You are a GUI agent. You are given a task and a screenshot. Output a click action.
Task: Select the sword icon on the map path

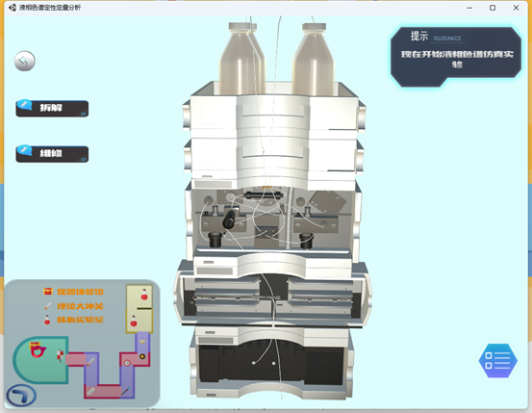tap(90, 362)
